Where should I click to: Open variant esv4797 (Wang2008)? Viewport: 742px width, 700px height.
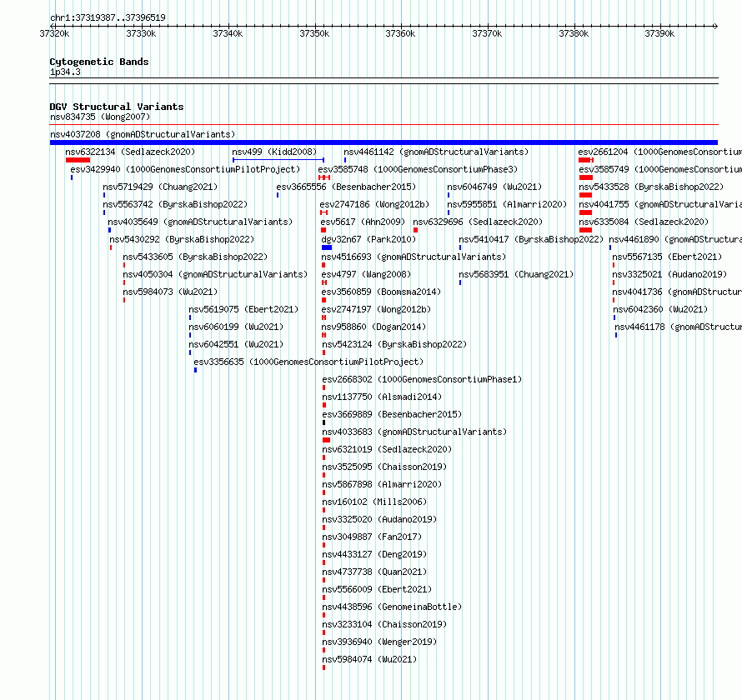(x=366, y=274)
